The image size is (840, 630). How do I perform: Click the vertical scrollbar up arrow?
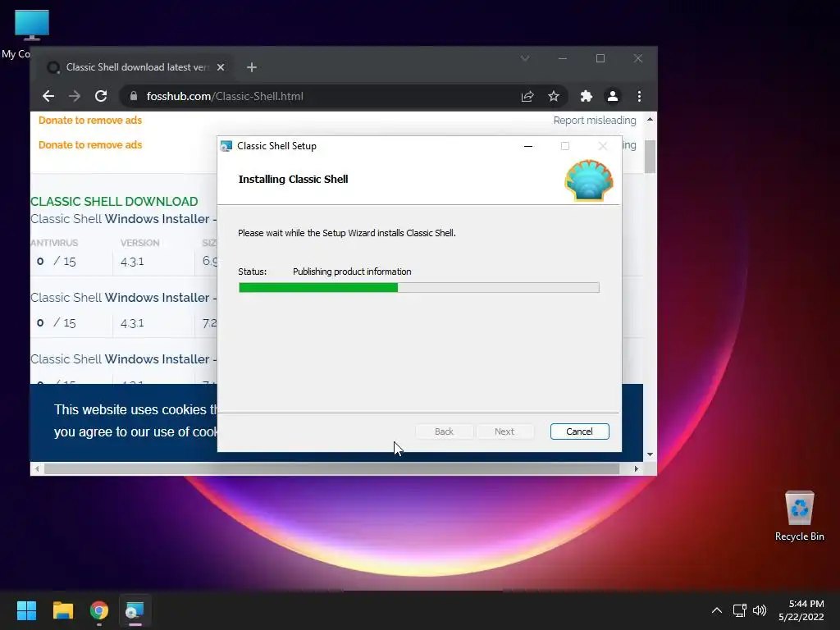[650, 120]
